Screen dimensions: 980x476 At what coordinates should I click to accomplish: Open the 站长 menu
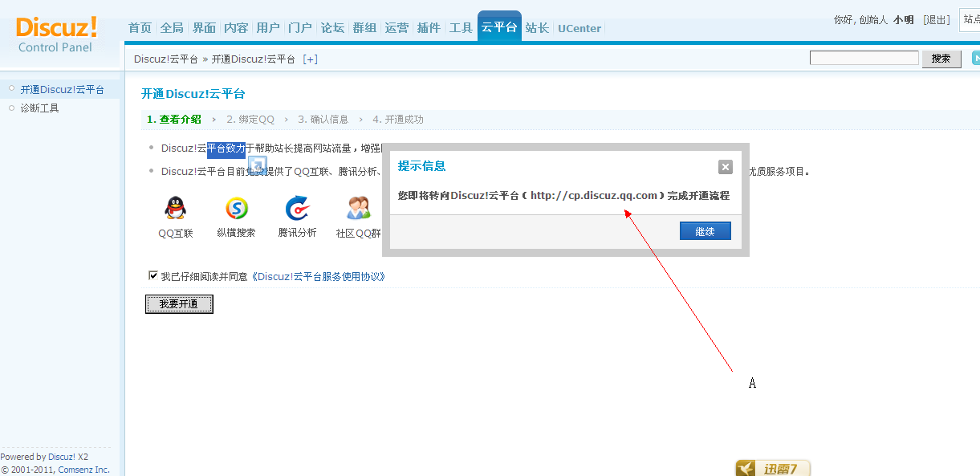(x=537, y=28)
